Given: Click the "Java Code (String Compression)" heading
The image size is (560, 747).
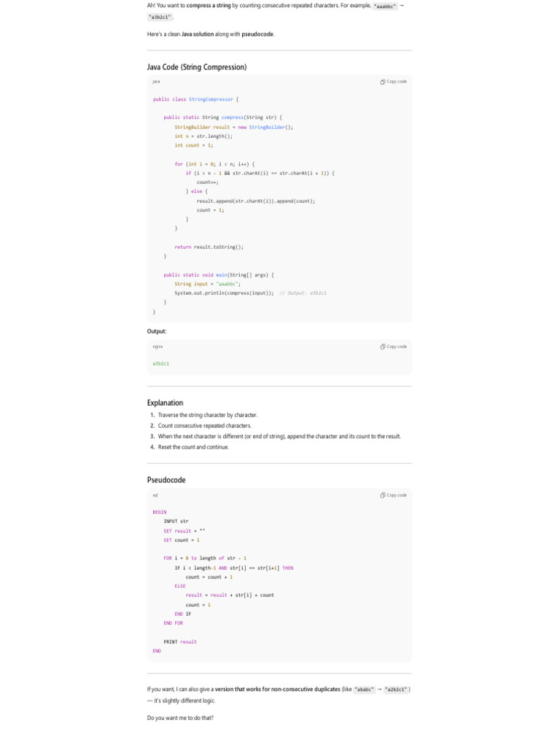Looking at the screenshot, I should click(197, 67).
